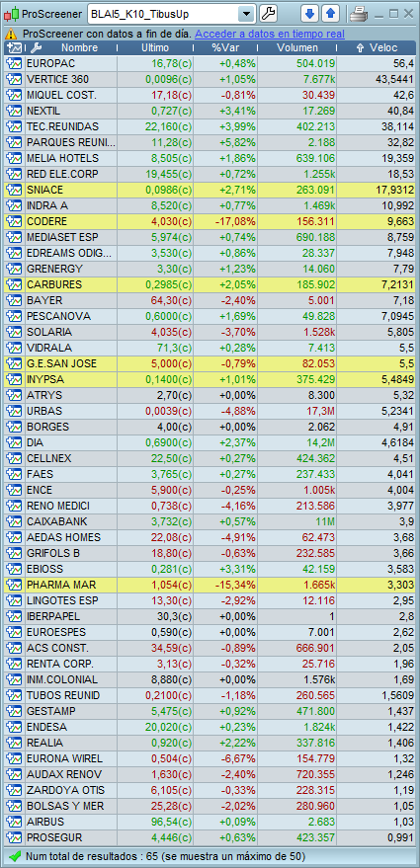Image resolution: width=420 pixels, height=868 pixels.
Task: Select the LINGOTES ESP name cell
Action: 71,600
